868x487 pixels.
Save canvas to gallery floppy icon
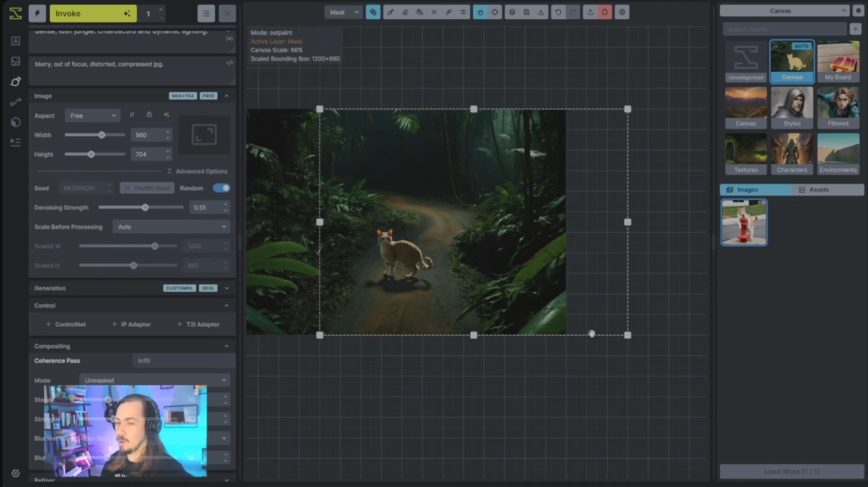coord(527,12)
